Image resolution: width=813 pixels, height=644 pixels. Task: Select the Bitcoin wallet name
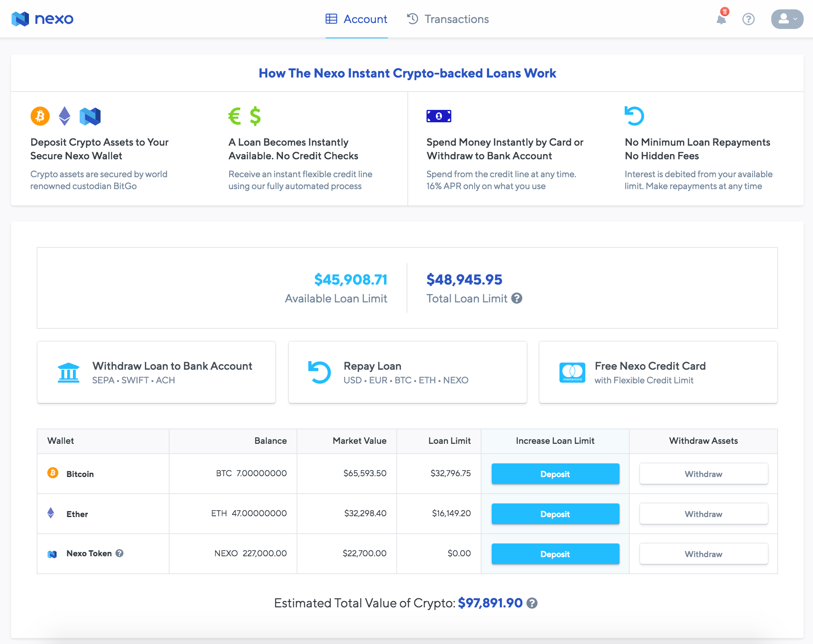[80, 474]
